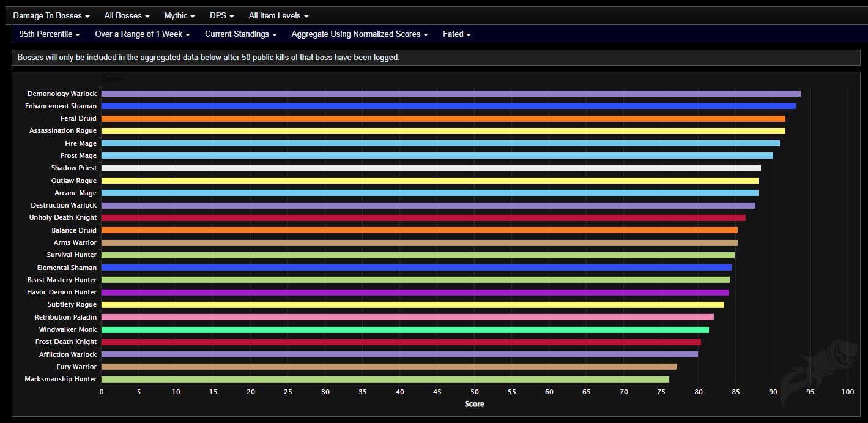
Task: Open the All Bosses dropdown
Action: [x=127, y=15]
